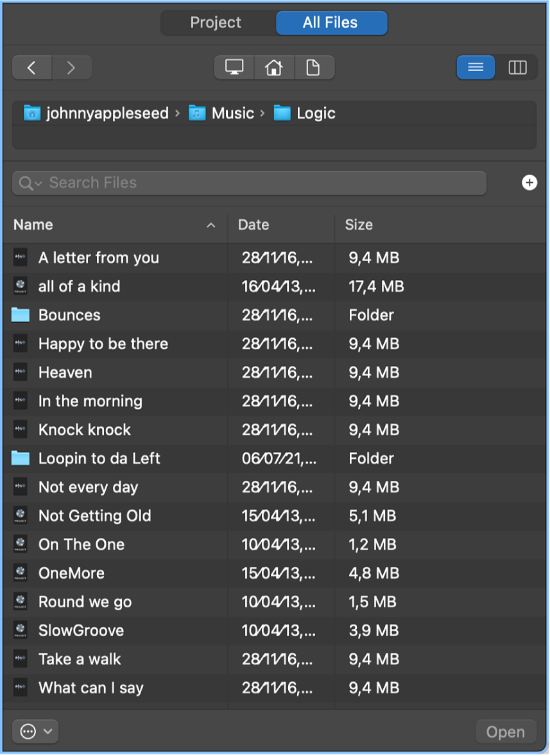The height and width of the screenshot is (756, 550).
Task: Select the Bounces folder icon
Action: point(21,315)
